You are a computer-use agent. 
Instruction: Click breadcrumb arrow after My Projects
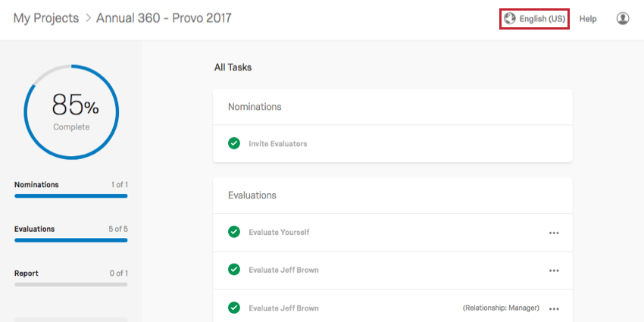click(x=87, y=18)
